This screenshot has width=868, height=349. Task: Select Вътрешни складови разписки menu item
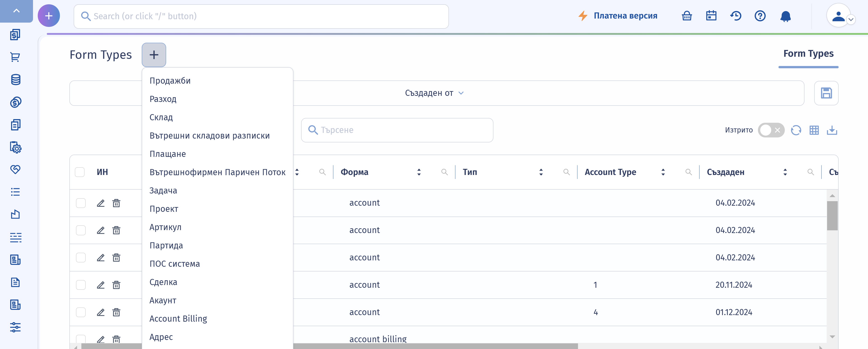click(218, 136)
